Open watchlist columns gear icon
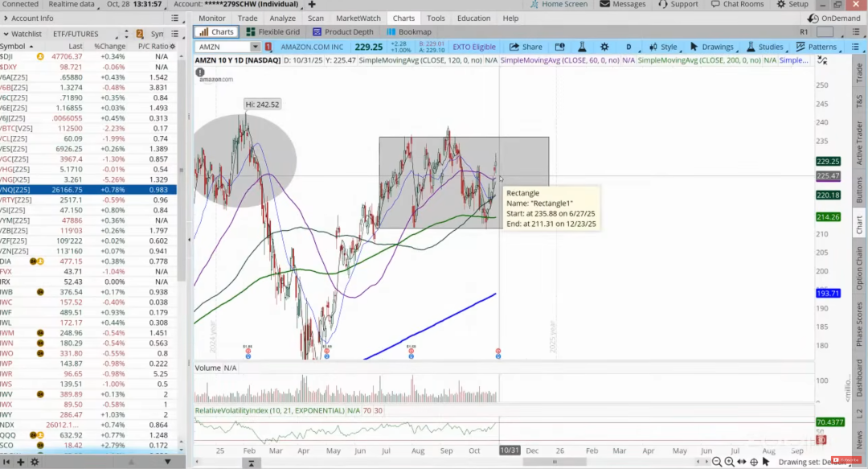Image resolution: width=868 pixels, height=469 pixels. 173,47
